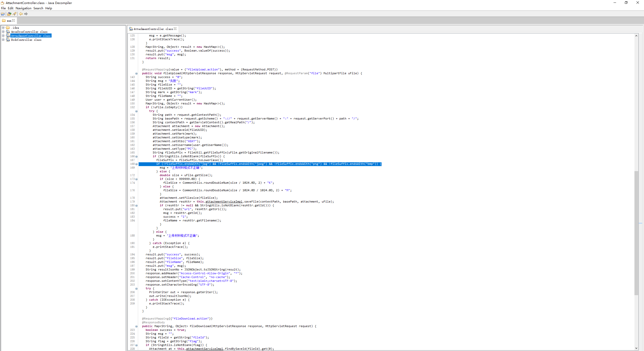
Task: Click the highlighted line 168 fileSuffix check
Action: pos(260,164)
